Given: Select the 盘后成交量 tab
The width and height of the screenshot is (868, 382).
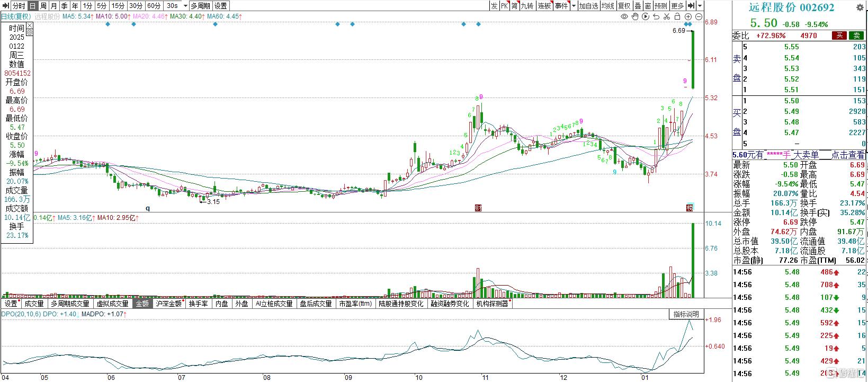Looking at the screenshot, I should pos(316,304).
